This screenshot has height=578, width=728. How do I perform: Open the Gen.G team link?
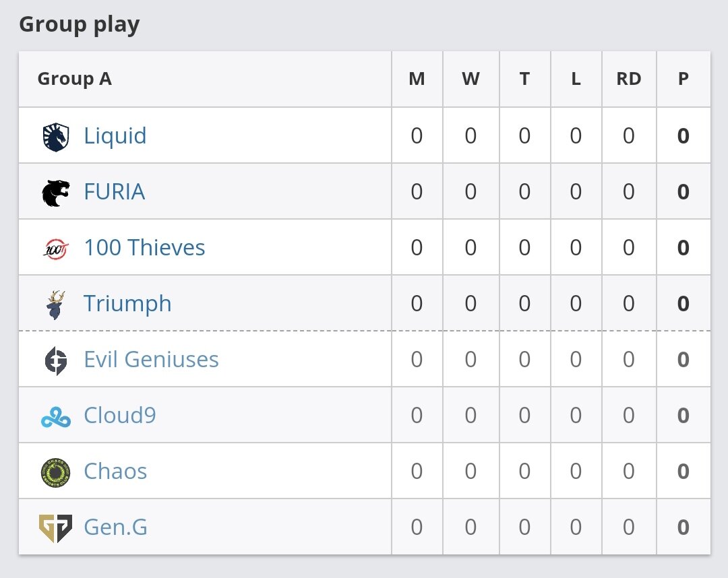(x=115, y=527)
